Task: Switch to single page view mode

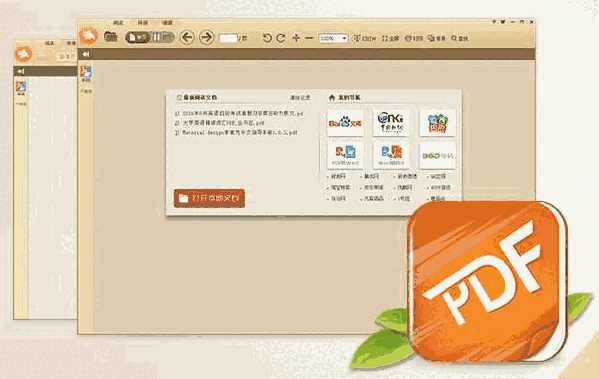Action: coord(137,37)
